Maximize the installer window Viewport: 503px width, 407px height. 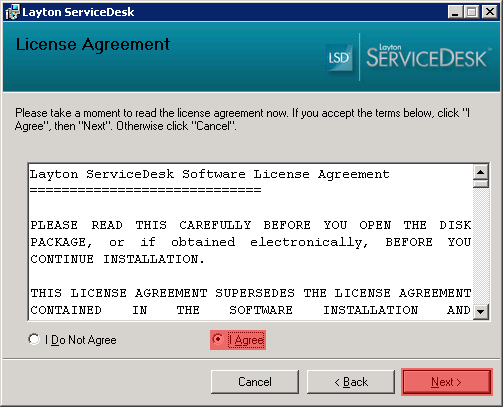(472, 12)
